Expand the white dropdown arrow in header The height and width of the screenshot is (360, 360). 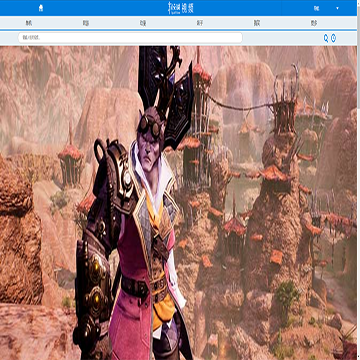pos(337,8)
